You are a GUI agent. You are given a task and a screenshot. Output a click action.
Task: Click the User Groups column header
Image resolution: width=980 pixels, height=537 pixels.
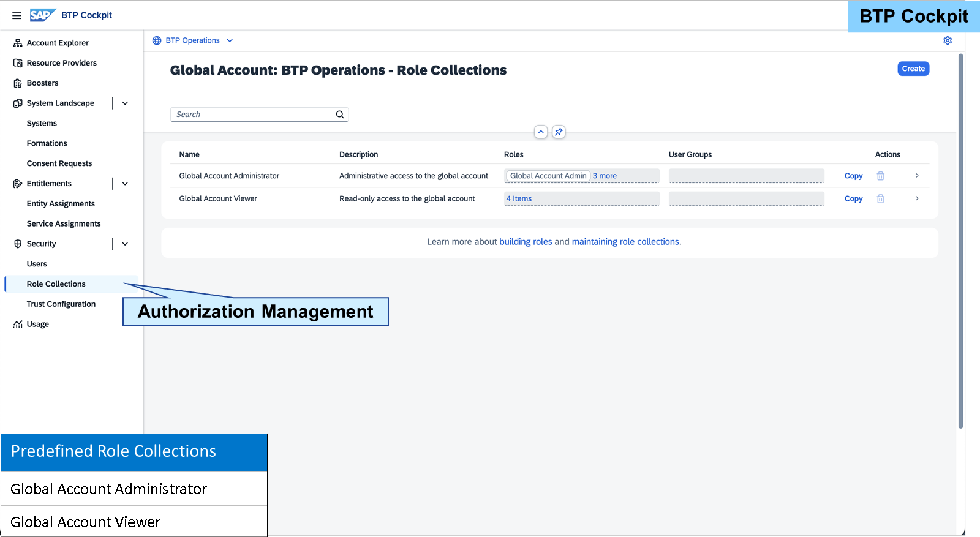(x=690, y=154)
